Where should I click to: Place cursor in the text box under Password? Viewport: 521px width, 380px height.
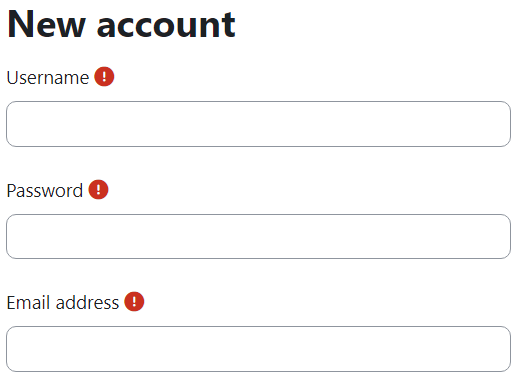258,236
